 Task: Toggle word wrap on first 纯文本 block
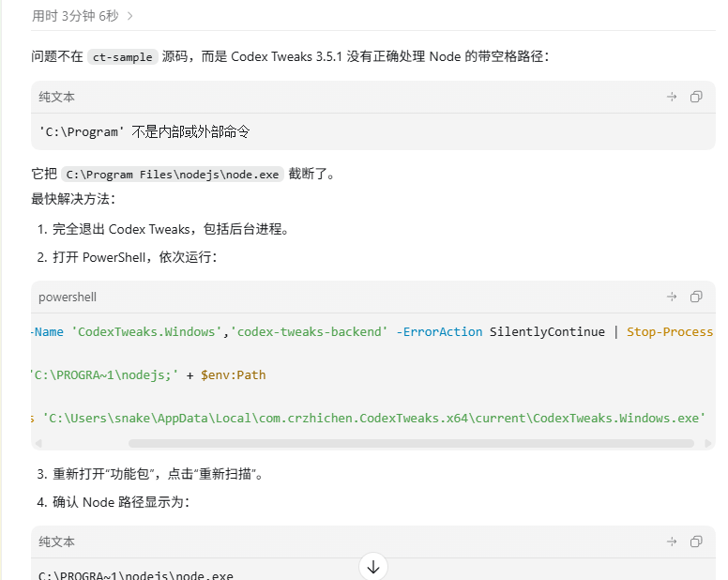coord(672,97)
